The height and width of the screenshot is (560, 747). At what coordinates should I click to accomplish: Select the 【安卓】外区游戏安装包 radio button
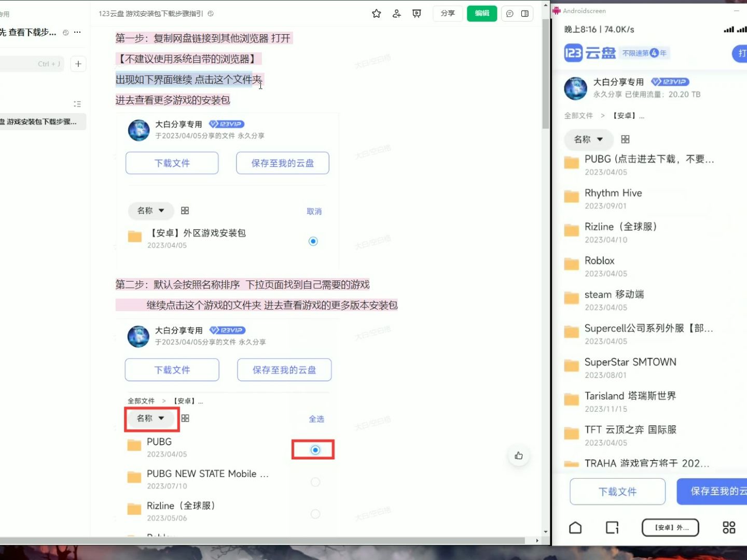[x=313, y=241]
